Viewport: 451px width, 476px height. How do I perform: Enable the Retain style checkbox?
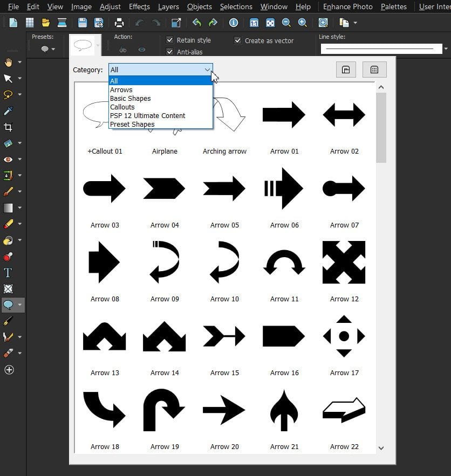pos(169,40)
